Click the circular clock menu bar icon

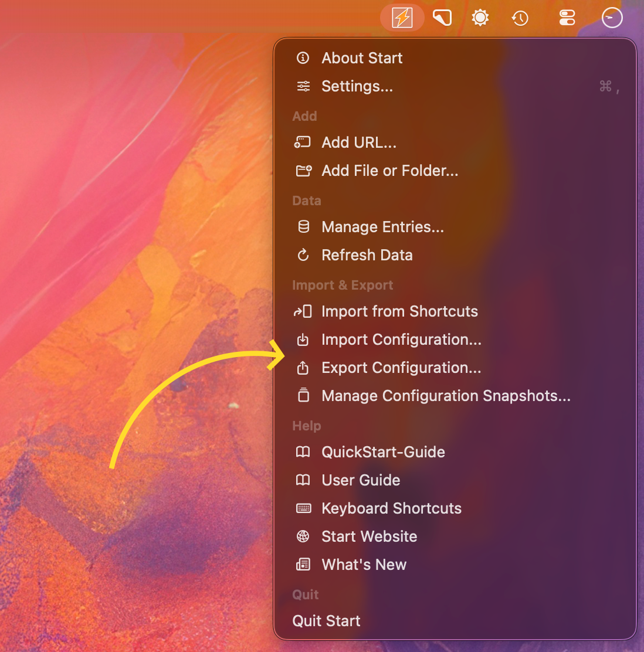point(612,18)
